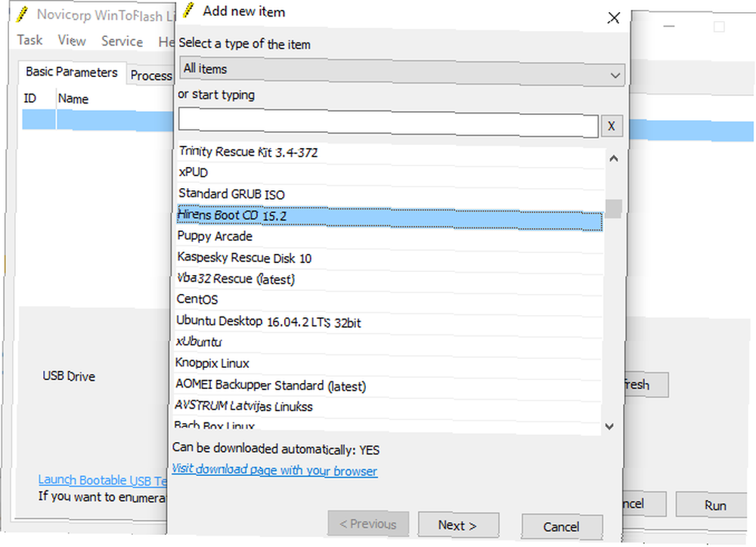The height and width of the screenshot is (547, 756).
Task: Open the All items type dropdown
Action: pos(401,71)
